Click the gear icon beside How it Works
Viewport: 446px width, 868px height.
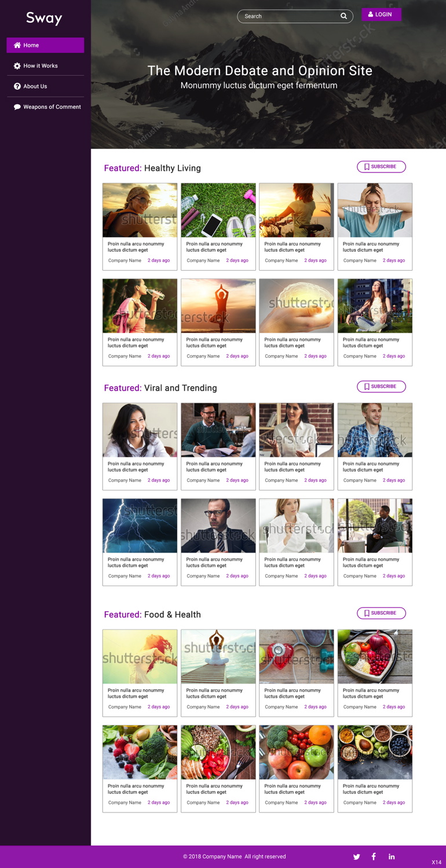click(x=17, y=66)
